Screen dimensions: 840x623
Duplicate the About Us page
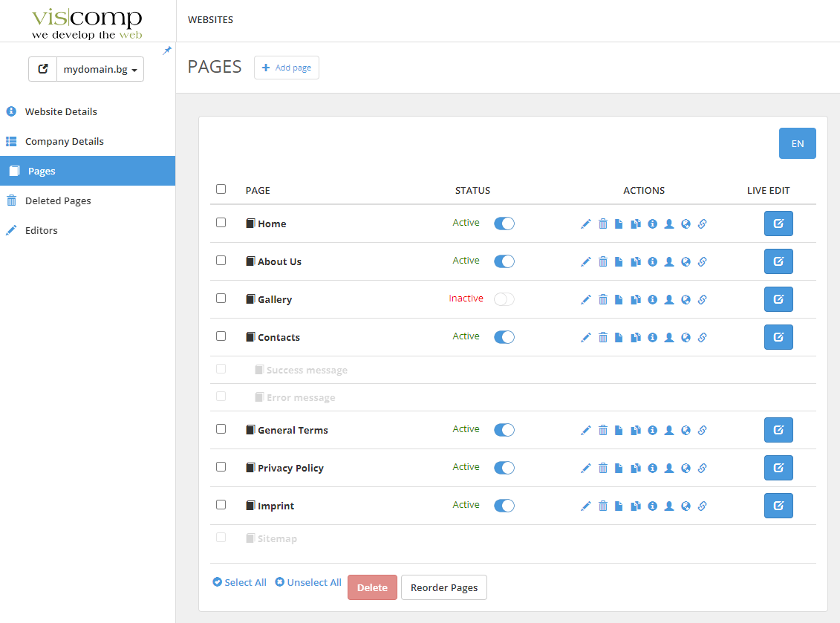(635, 261)
